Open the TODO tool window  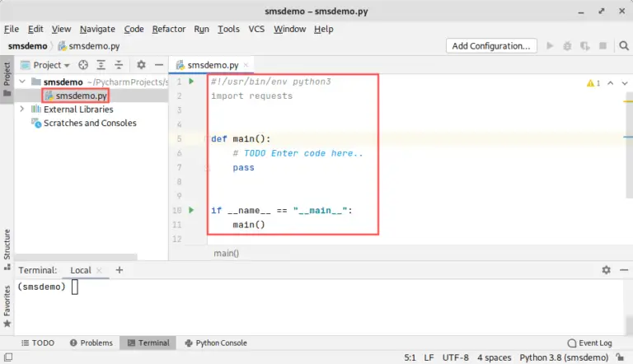38,343
